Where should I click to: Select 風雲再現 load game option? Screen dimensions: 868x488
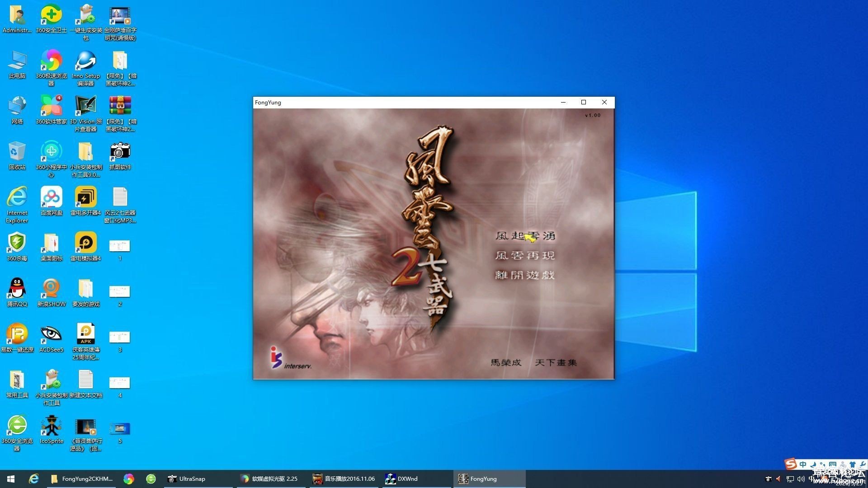525,255
